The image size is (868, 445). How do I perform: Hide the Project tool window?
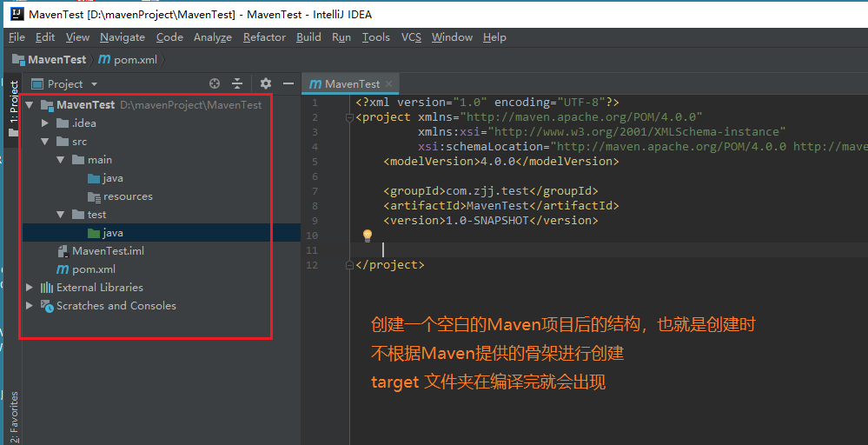pyautogui.click(x=288, y=83)
